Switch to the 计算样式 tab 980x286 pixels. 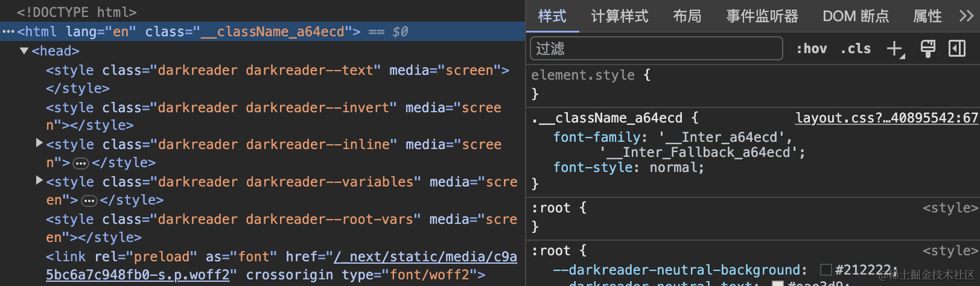[x=620, y=16]
